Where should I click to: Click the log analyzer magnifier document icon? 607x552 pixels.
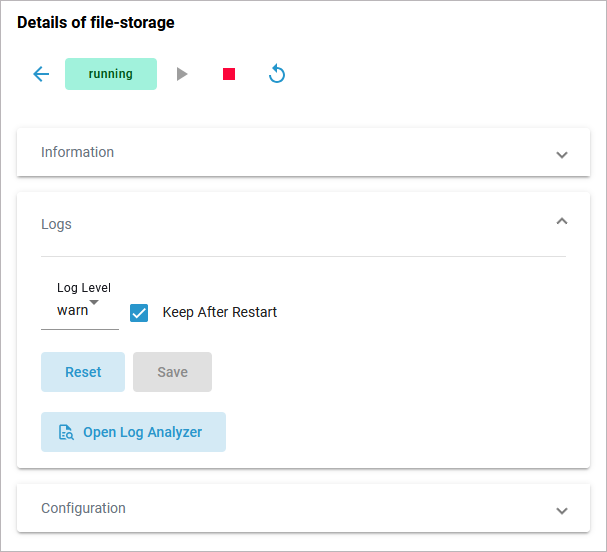66,433
